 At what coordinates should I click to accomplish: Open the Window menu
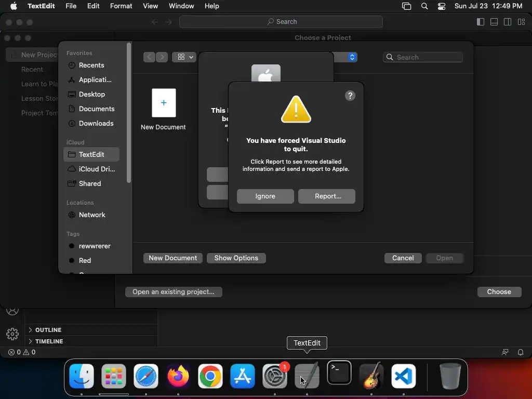coord(181,6)
